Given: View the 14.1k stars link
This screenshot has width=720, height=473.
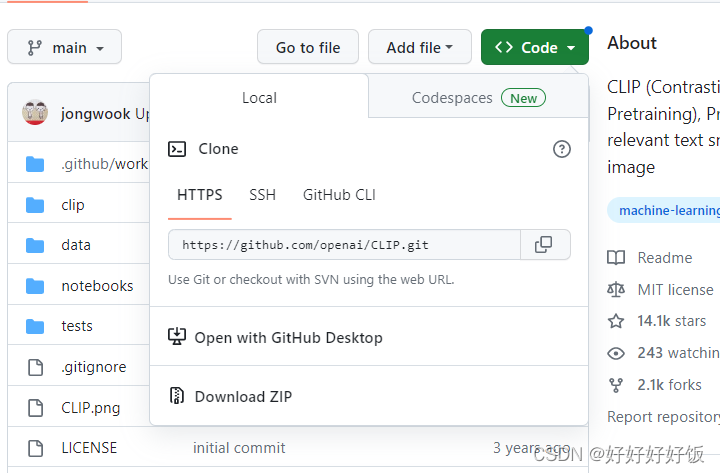Looking at the screenshot, I should 671,321.
